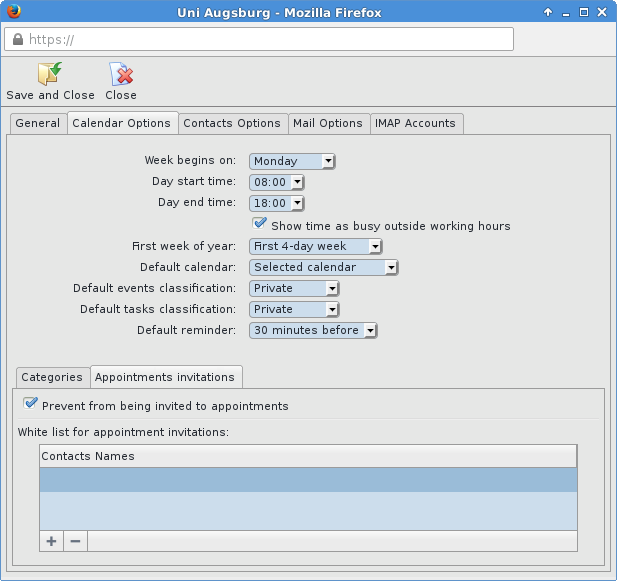Screen dimensions: 617x581
Task: Open the Default reminder dropdown
Action: [x=312, y=330]
